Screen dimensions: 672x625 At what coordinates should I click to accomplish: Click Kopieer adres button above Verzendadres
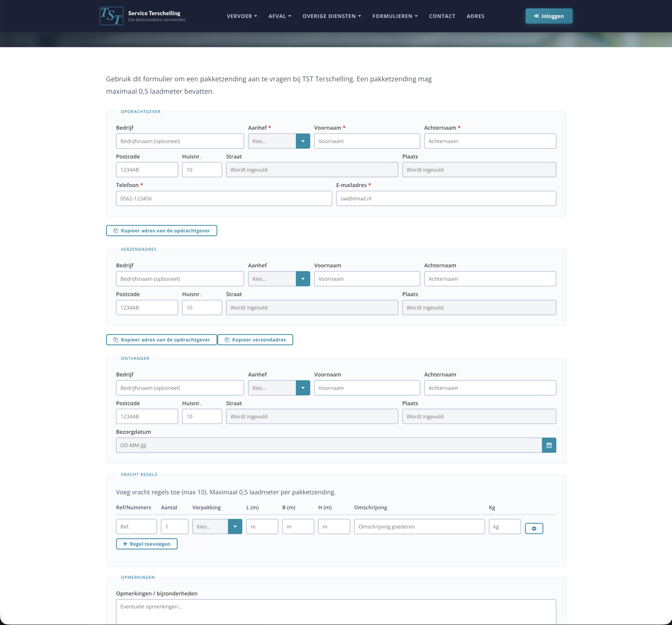161,230
